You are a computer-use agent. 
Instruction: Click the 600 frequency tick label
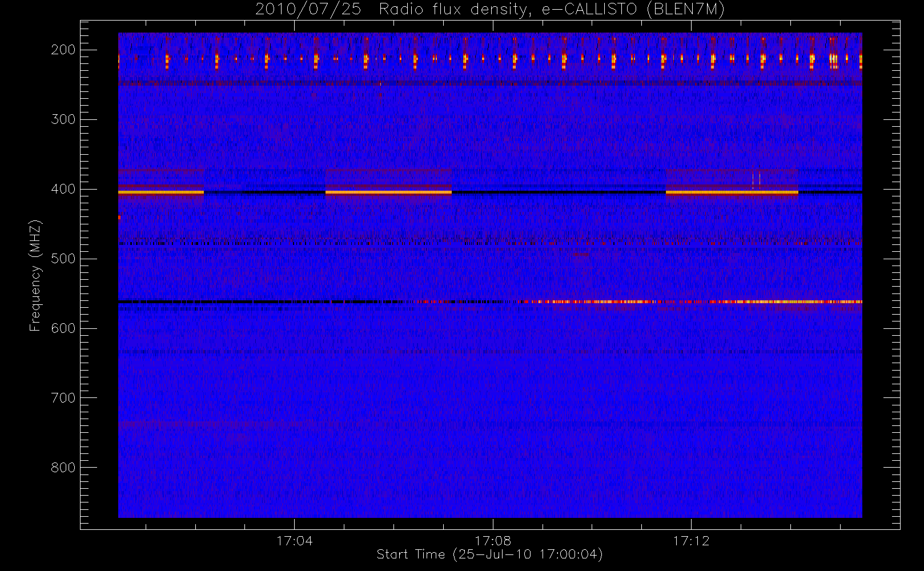(x=63, y=328)
